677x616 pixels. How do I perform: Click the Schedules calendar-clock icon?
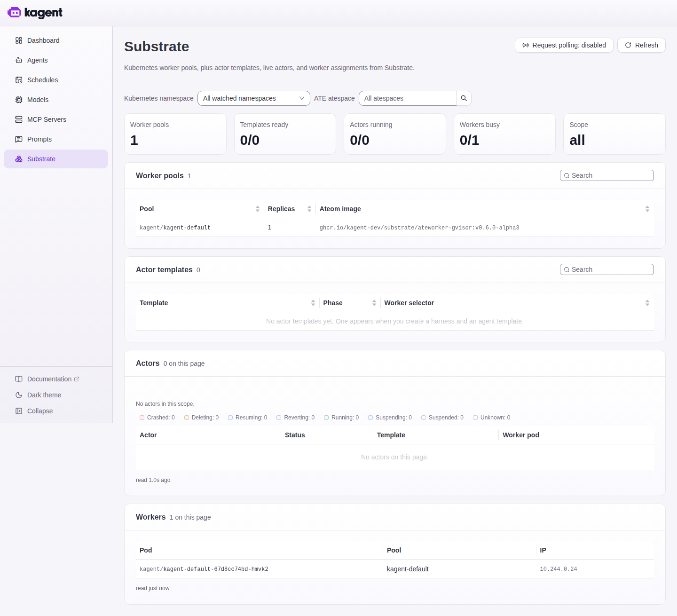click(x=19, y=80)
